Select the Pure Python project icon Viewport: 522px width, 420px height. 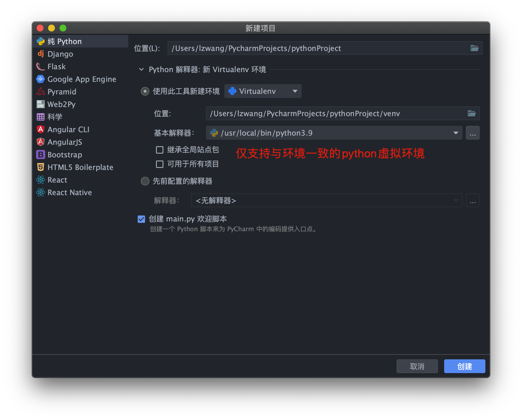41,41
